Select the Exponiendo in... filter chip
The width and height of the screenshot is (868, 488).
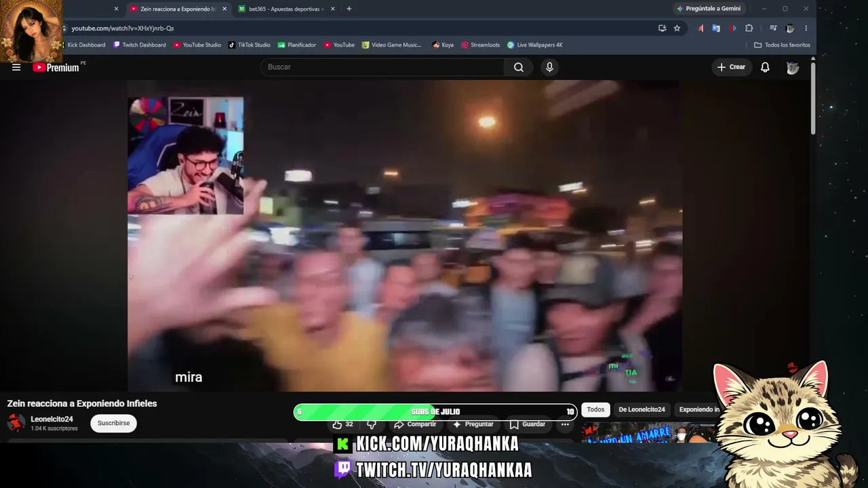(x=697, y=409)
